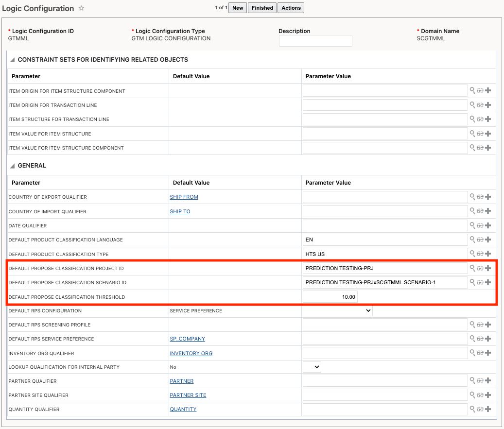Click DEFAULT PROPOSE CLASSIFICATION SCENARIO ID value field
This screenshot has width=504, height=429.
click(x=385, y=282)
